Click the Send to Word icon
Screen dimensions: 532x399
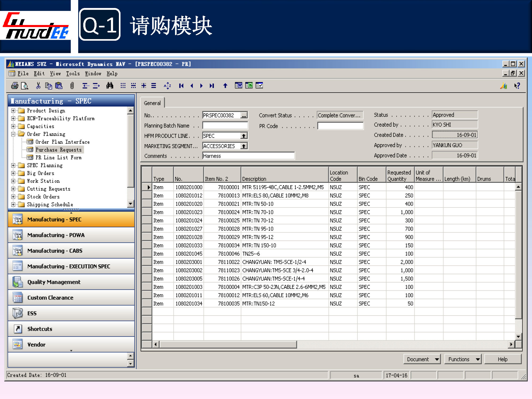coord(239,85)
